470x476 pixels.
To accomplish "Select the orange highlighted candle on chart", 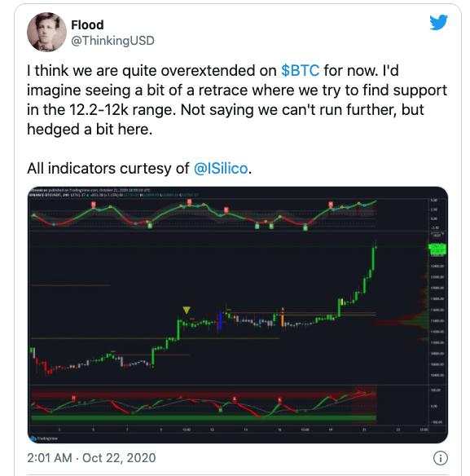I will tap(283, 320).
